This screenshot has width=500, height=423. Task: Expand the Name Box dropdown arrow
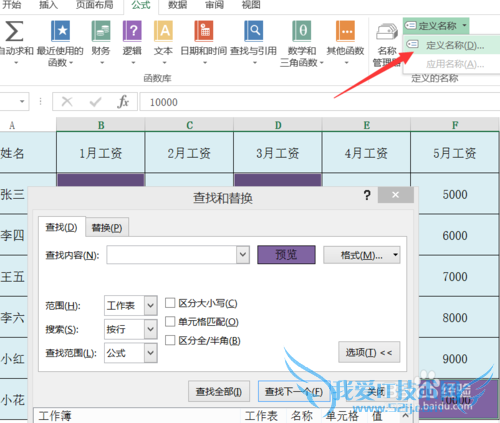tap(22, 101)
